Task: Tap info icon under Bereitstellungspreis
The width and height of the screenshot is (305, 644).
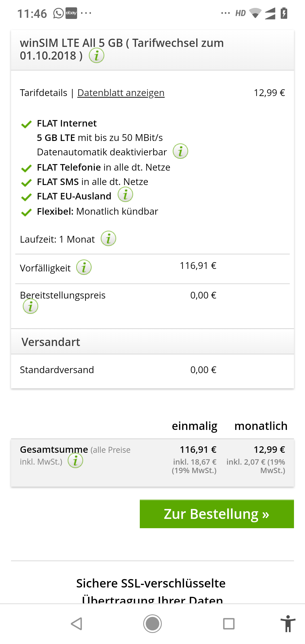Action: (x=30, y=306)
